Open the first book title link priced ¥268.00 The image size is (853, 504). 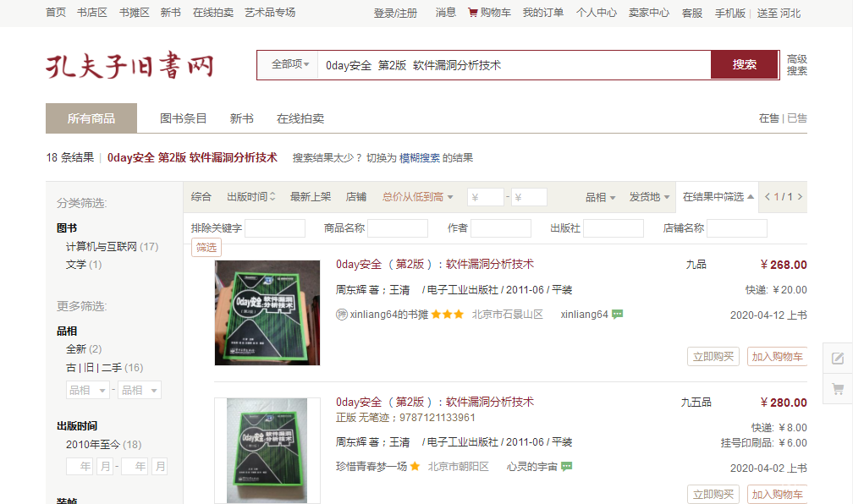[435, 264]
